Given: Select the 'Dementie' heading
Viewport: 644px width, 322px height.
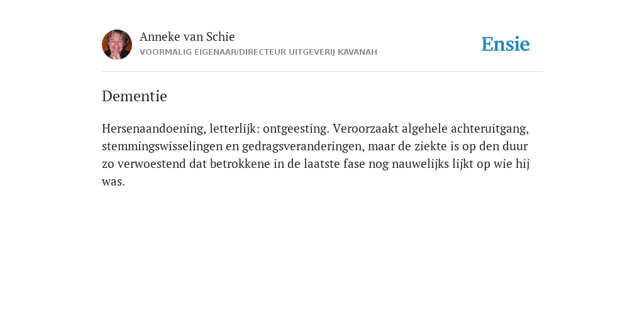Looking at the screenshot, I should pos(135,96).
